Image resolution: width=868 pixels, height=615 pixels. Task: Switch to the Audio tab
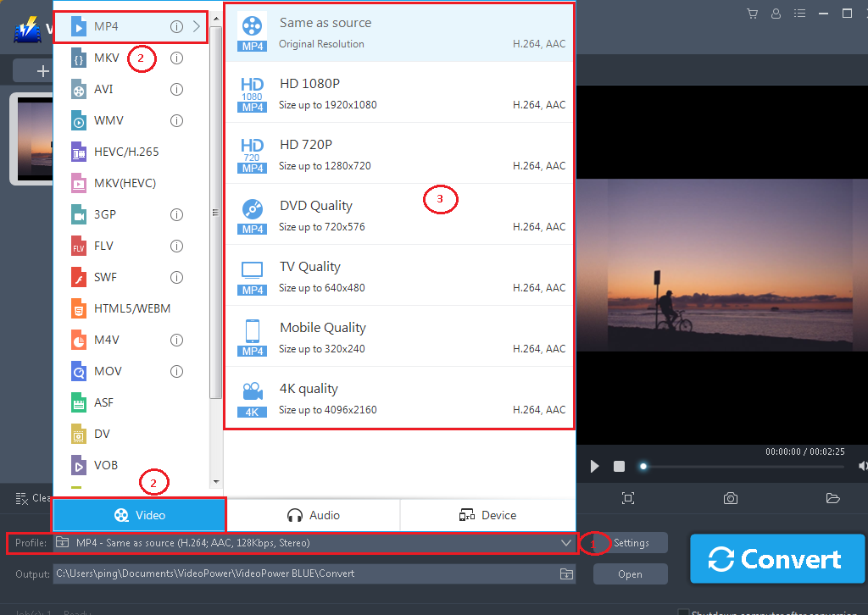(314, 514)
